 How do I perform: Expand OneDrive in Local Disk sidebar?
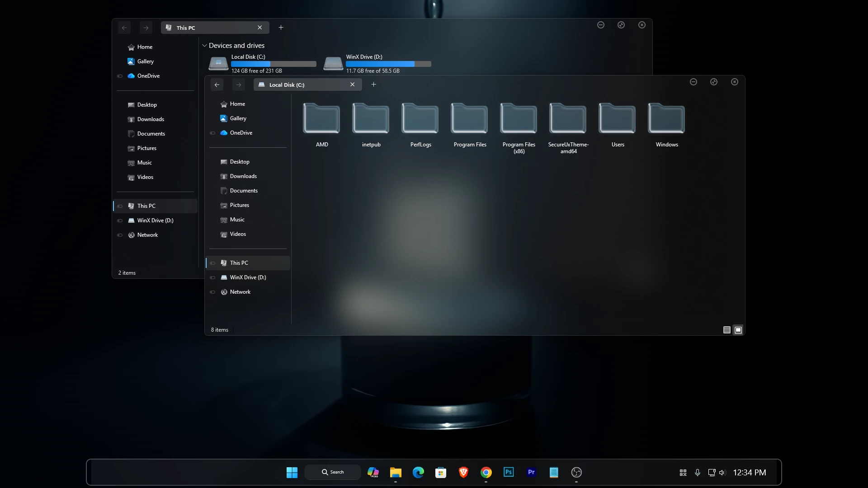click(x=212, y=133)
